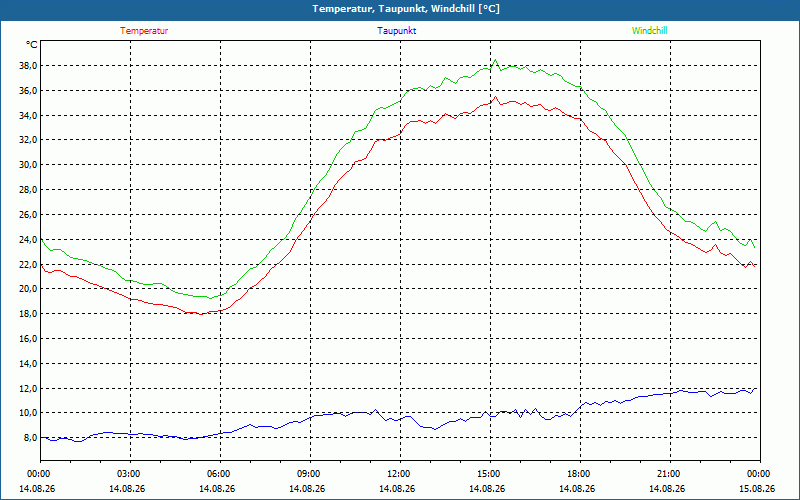
Task: Click the 15.08.26 date label
Action: tap(757, 489)
